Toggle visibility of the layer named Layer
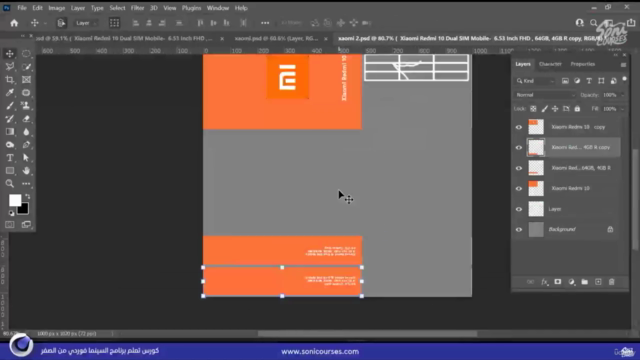640x360 pixels. coord(519,209)
